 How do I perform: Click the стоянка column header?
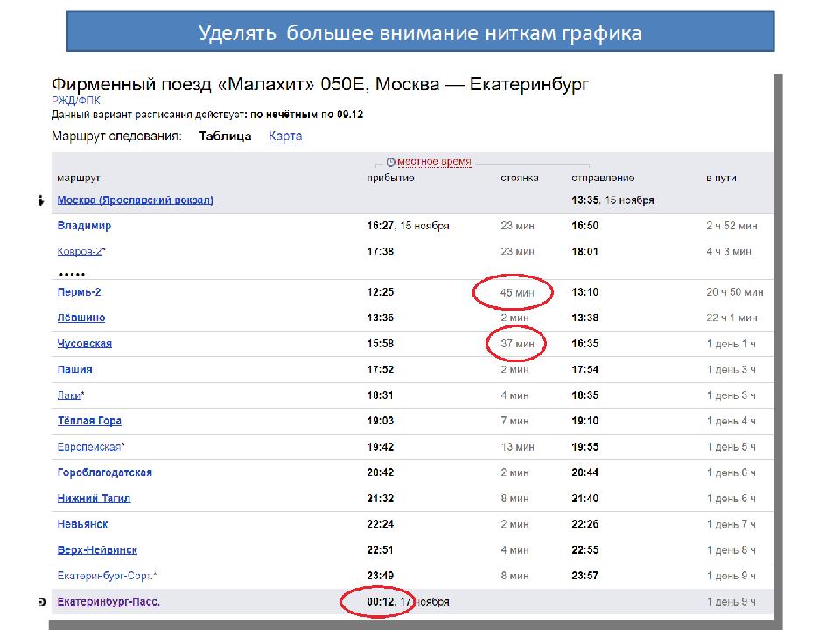tap(520, 178)
